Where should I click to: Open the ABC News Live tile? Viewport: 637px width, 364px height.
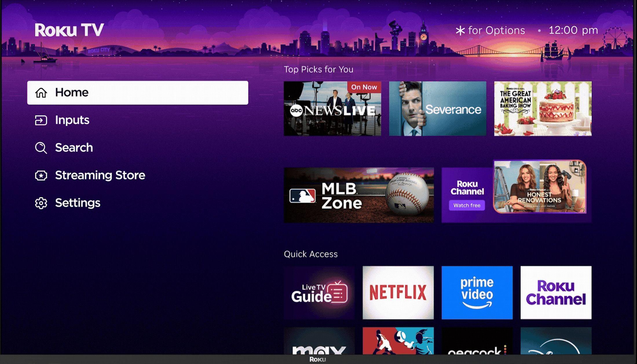pos(332,109)
